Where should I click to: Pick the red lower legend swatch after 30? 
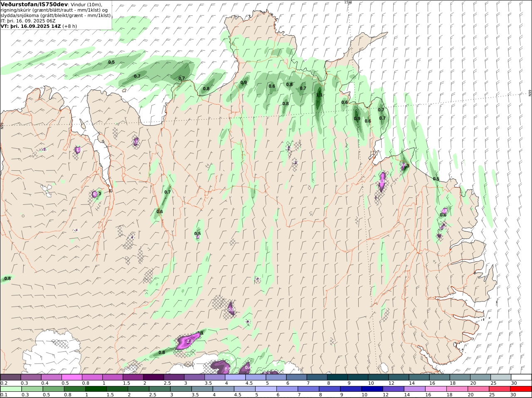tap(521, 389)
